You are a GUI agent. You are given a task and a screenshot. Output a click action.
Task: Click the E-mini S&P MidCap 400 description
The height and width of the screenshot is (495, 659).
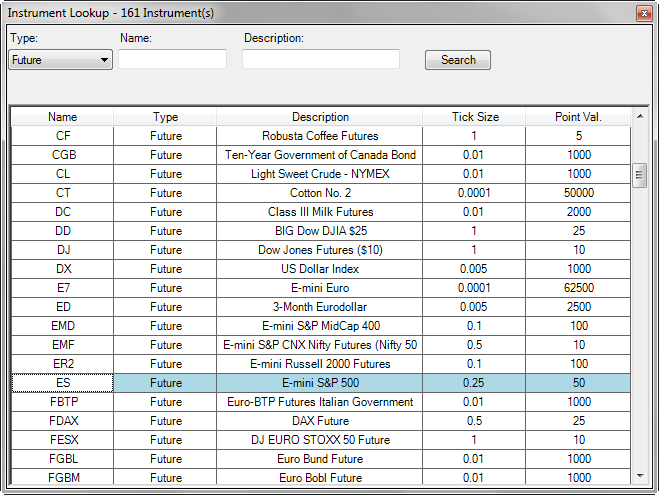coord(320,326)
